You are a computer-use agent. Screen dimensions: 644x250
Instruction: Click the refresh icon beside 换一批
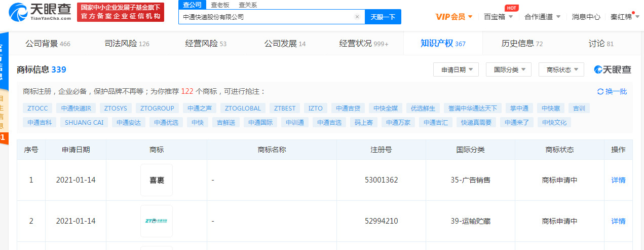click(x=600, y=92)
